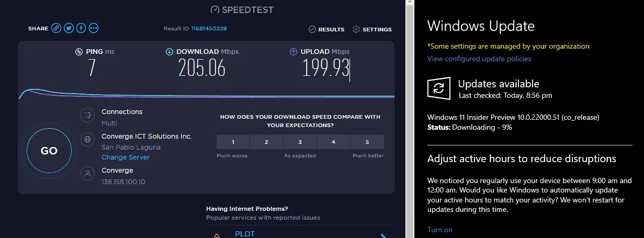The image size is (644, 238).
Task: Rate download speed as 3 As expected
Action: point(300,142)
